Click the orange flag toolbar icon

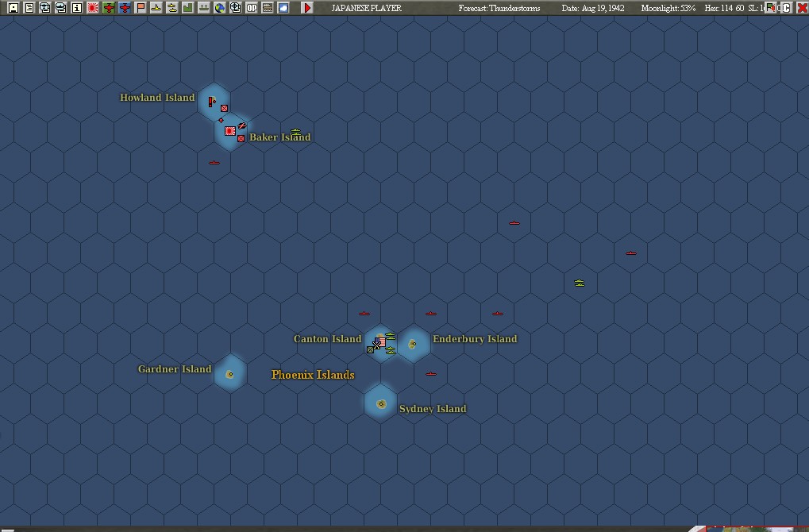(x=141, y=8)
